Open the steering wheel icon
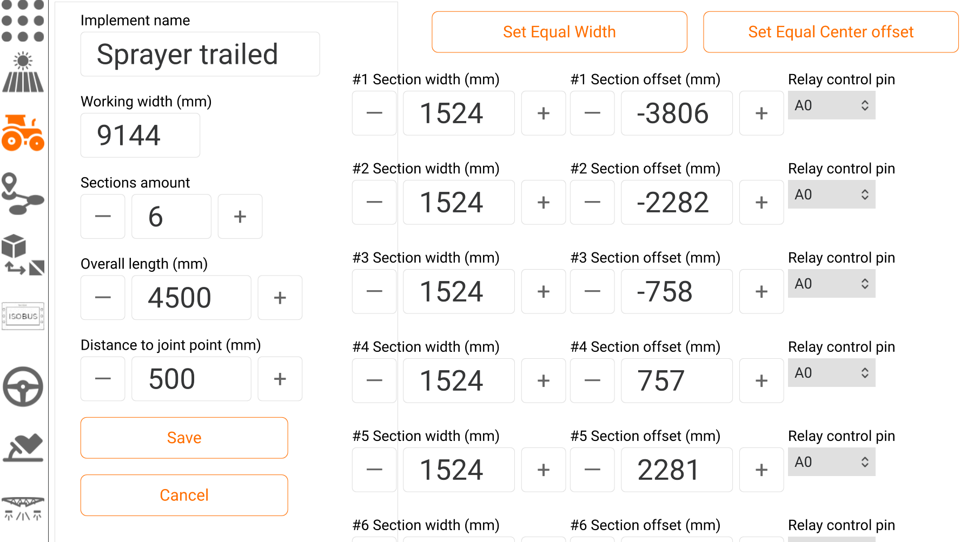This screenshot has height=542, width=980. pos(23,386)
